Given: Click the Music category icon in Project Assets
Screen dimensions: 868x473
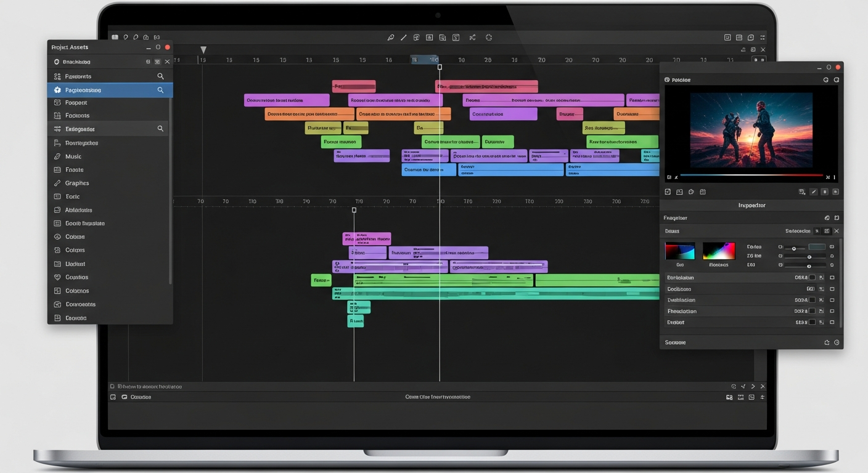Looking at the screenshot, I should [57, 156].
